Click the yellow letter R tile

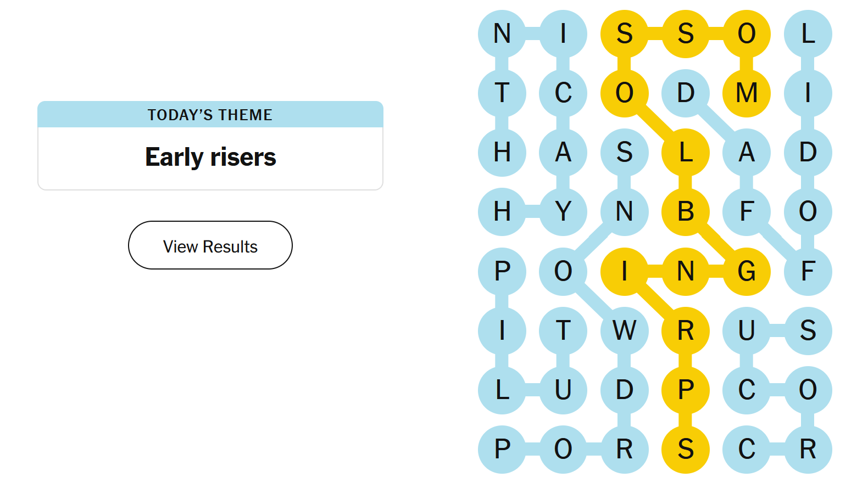(685, 330)
